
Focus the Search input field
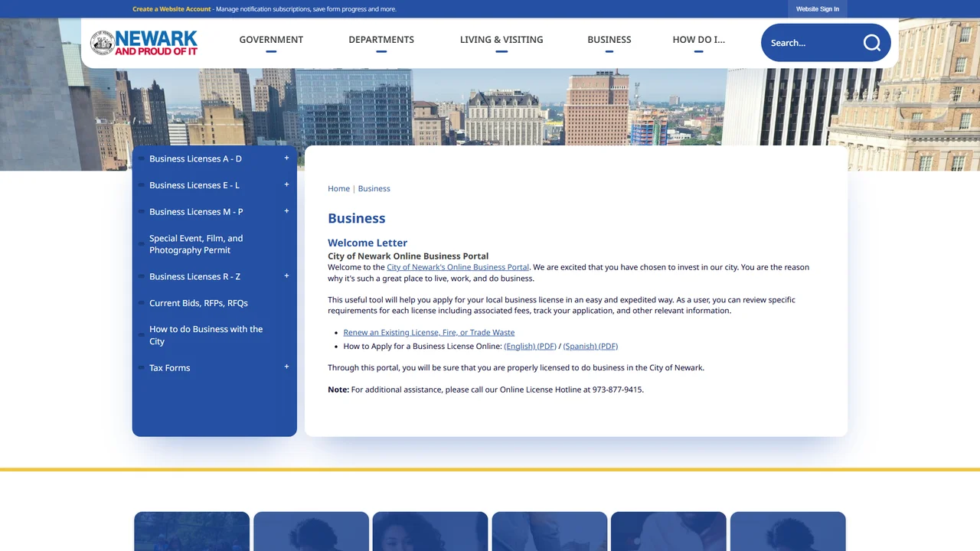[x=812, y=43]
